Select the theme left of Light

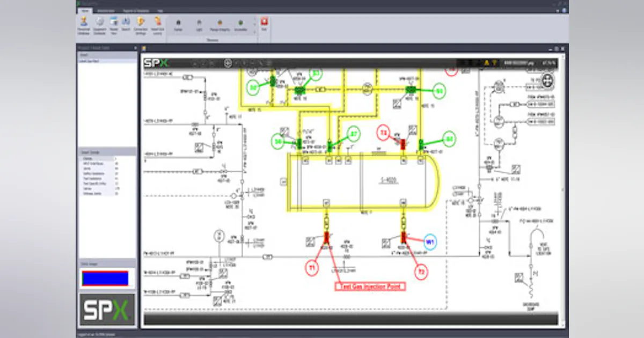click(x=178, y=25)
